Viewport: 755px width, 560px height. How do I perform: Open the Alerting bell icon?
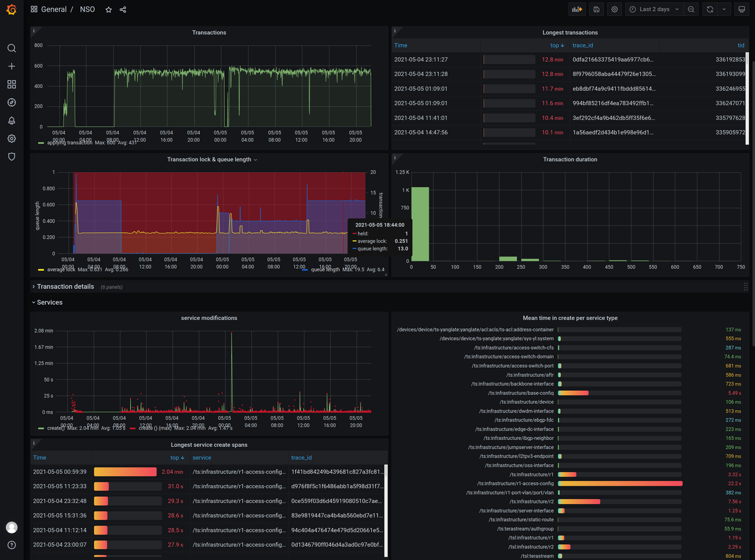[x=11, y=120]
